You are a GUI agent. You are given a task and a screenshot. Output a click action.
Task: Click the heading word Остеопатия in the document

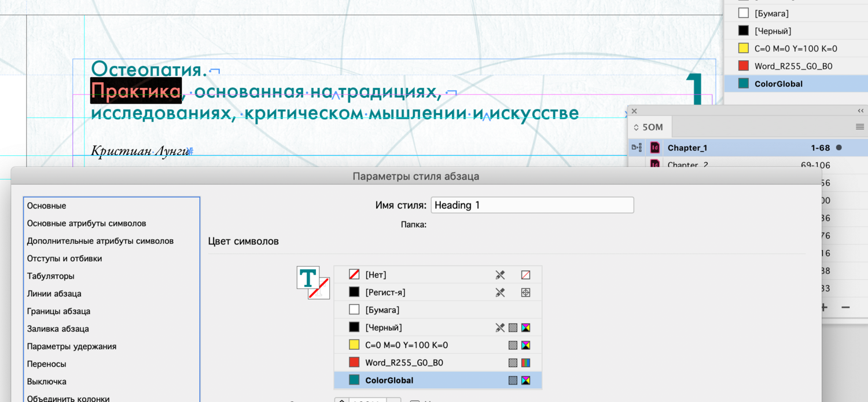coord(148,70)
